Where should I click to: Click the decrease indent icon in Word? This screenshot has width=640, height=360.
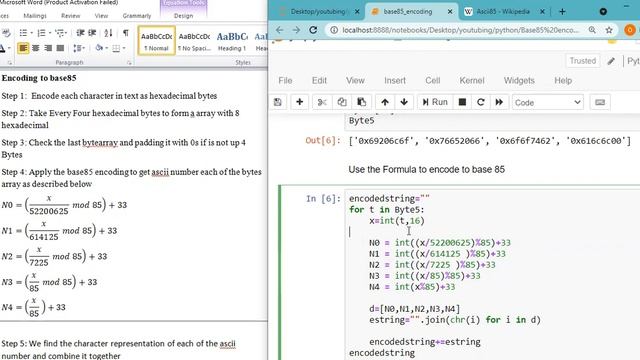[x=80, y=33]
